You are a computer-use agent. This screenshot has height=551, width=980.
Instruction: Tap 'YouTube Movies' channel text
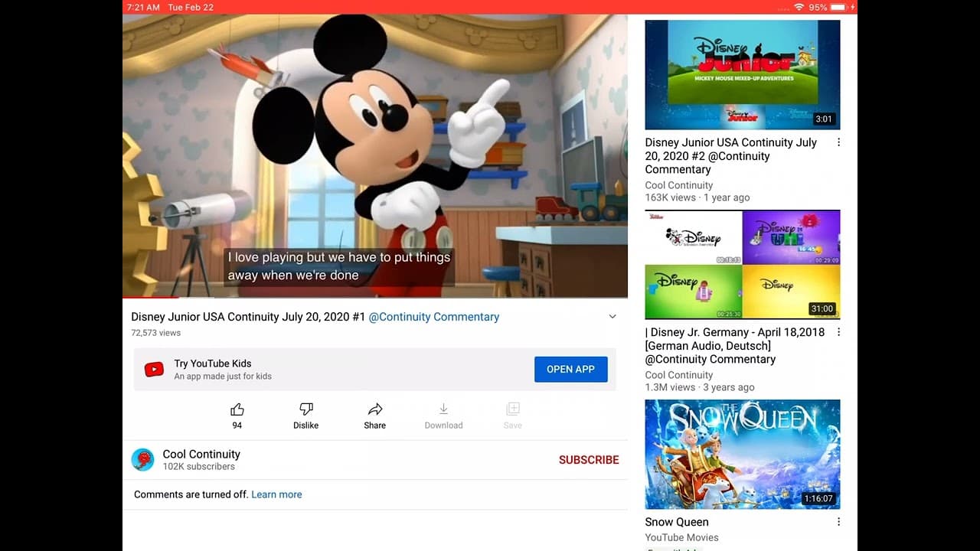(x=681, y=537)
